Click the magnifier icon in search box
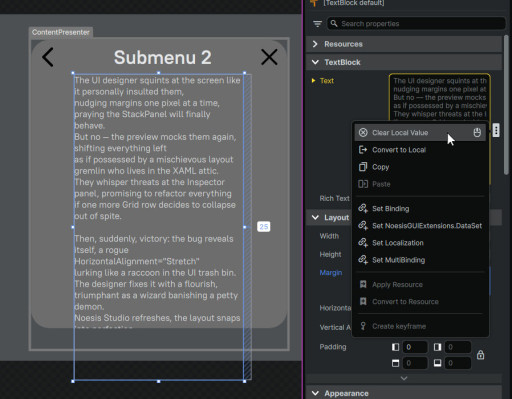This screenshot has height=399, width=512. (334, 23)
